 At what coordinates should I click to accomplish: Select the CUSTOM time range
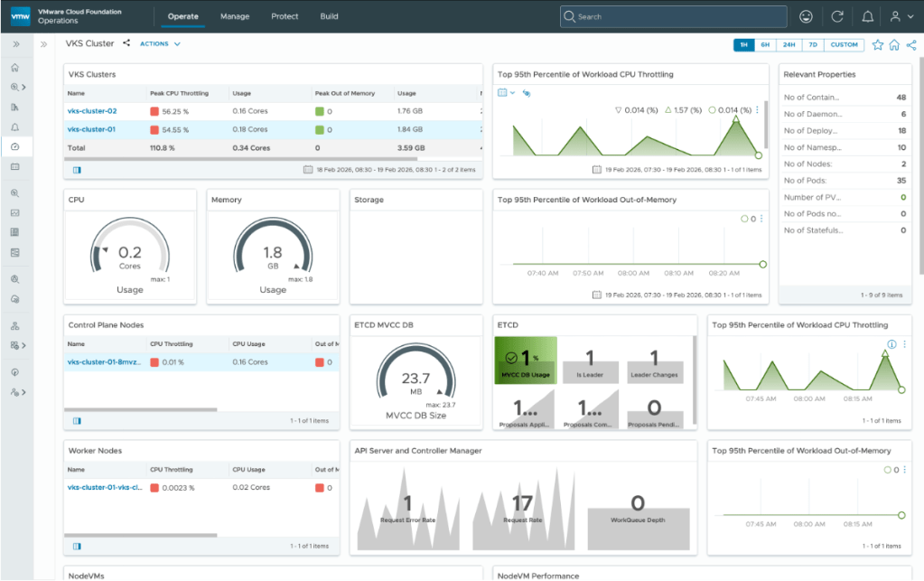844,45
